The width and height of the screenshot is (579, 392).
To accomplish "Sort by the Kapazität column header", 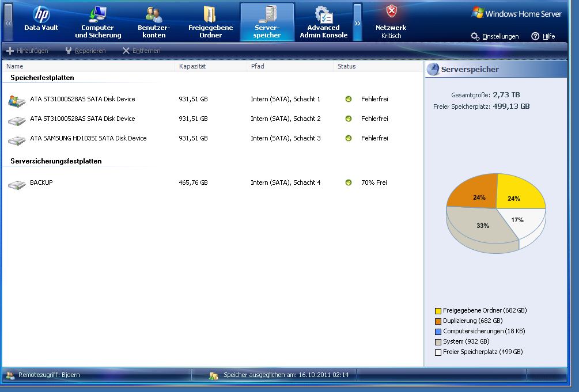I will pos(211,66).
